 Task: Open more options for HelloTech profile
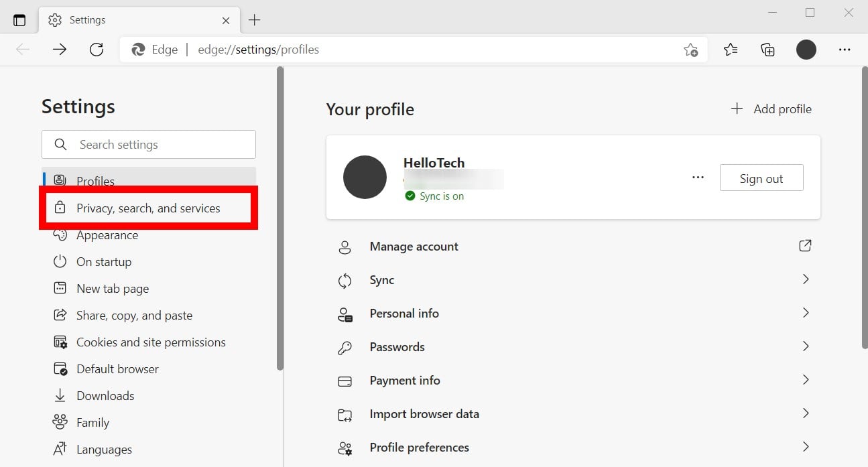click(x=698, y=178)
